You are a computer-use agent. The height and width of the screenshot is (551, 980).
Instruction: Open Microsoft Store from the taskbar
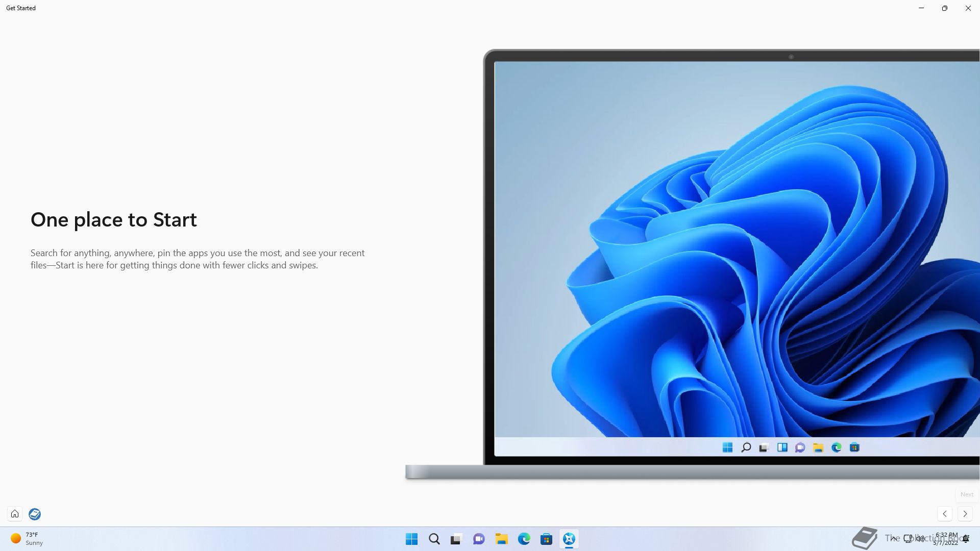[546, 539]
